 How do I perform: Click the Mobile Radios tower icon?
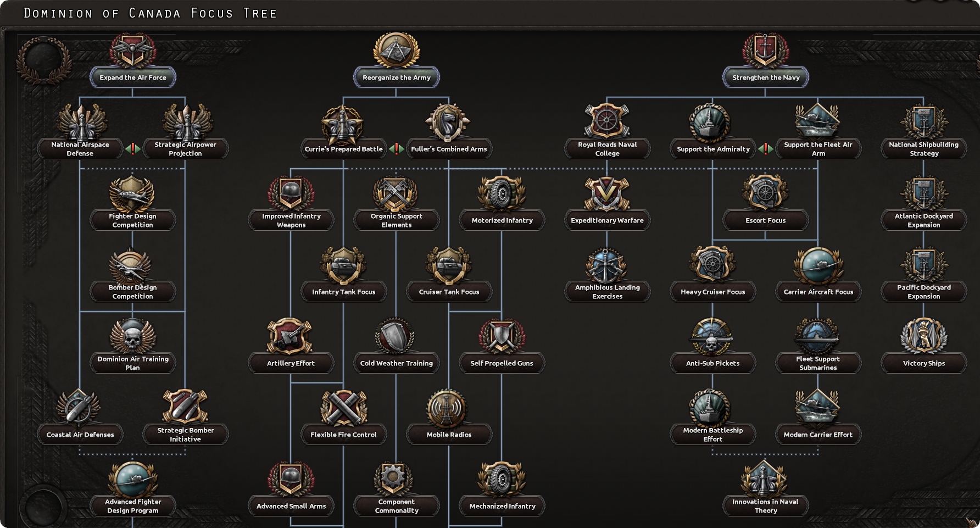[x=447, y=408]
